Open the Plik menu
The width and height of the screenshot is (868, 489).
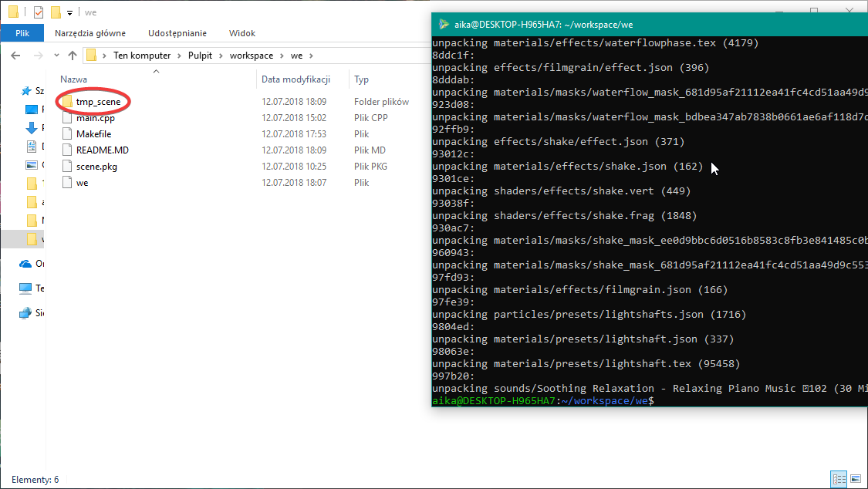22,33
